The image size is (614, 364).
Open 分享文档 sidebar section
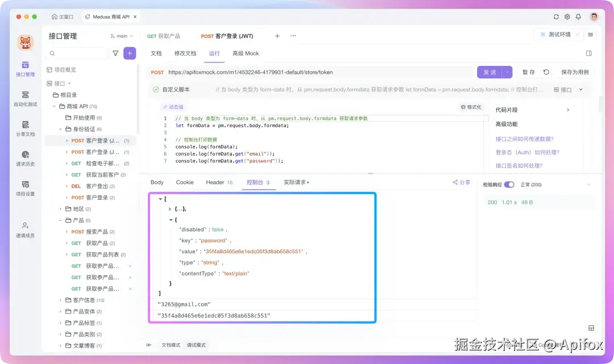point(25,129)
